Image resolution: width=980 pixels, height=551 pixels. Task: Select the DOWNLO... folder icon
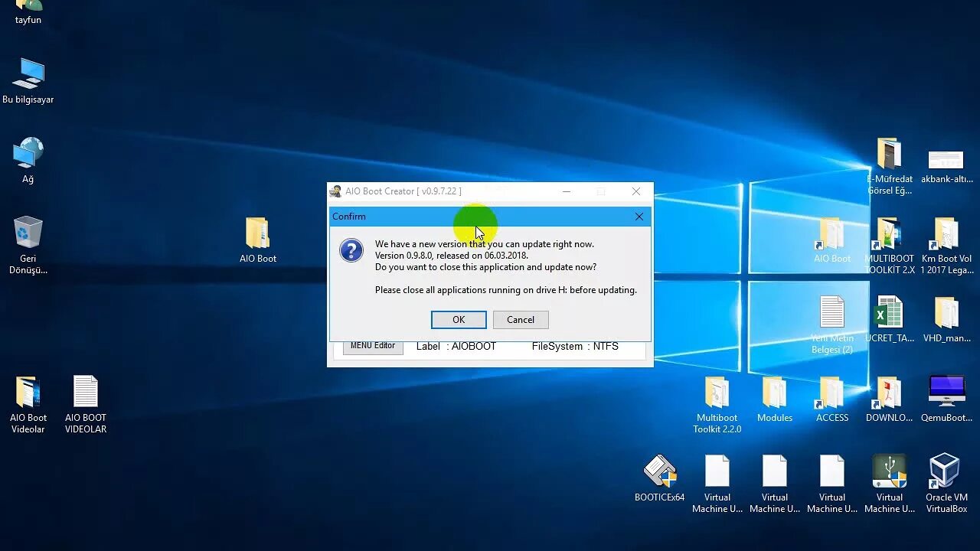(890, 399)
